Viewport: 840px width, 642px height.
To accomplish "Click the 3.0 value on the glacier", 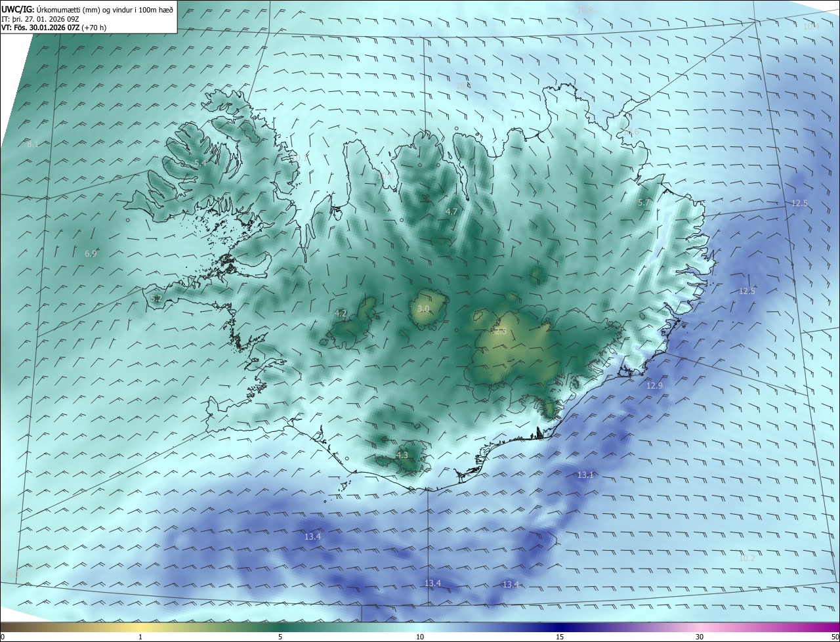I will coord(423,309).
